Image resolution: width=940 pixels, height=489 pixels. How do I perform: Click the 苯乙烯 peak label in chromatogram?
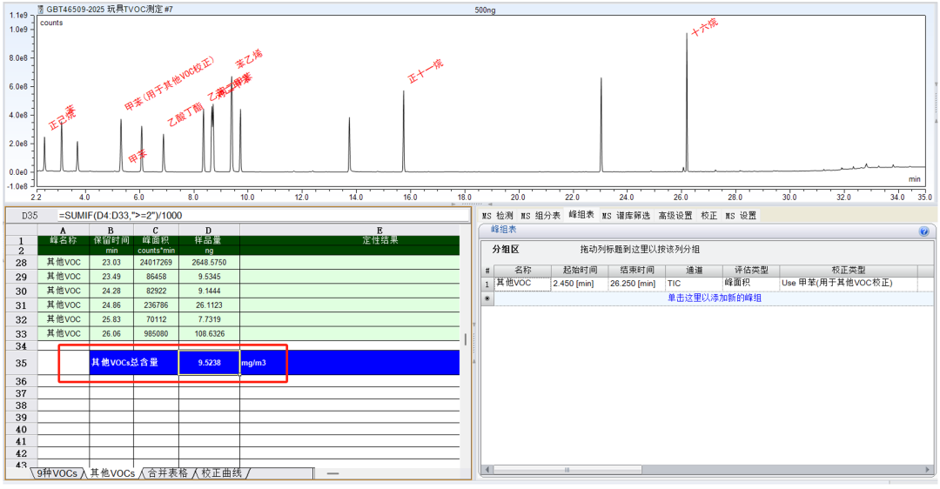[249, 59]
